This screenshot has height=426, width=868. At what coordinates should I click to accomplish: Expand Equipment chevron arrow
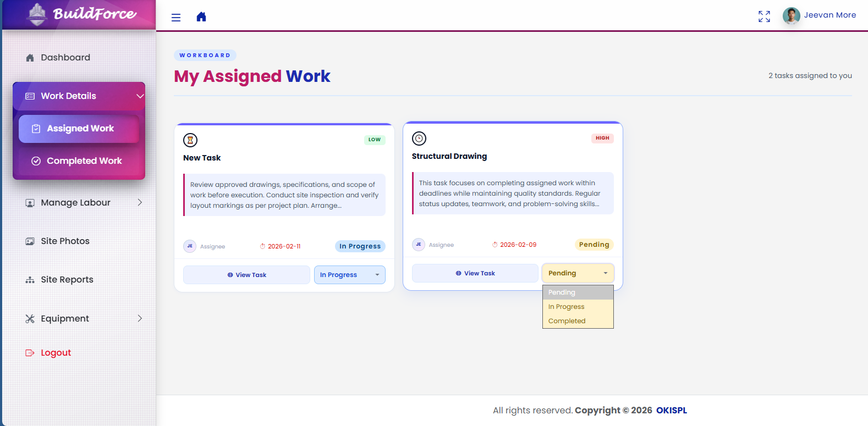140,319
